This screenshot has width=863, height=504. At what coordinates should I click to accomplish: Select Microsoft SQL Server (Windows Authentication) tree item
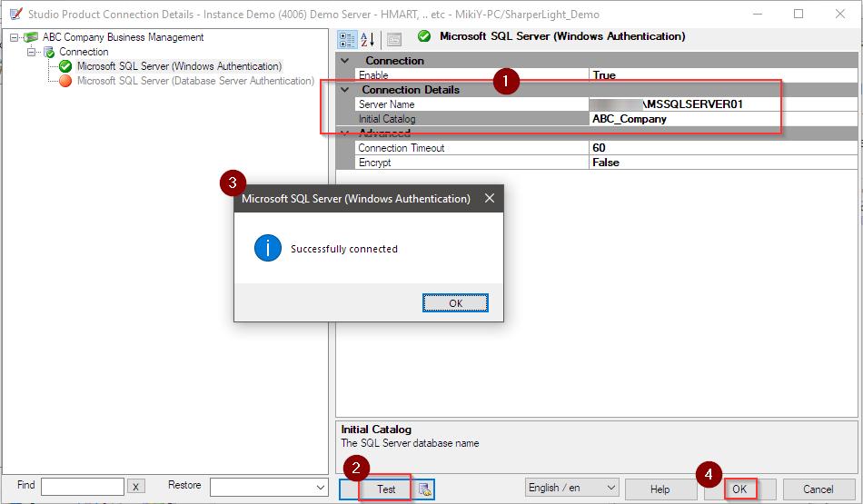180,66
